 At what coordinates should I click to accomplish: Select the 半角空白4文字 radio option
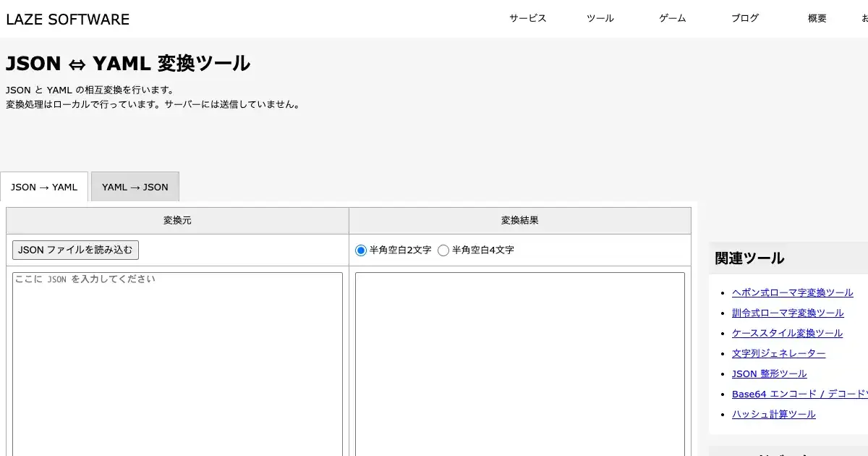(443, 250)
